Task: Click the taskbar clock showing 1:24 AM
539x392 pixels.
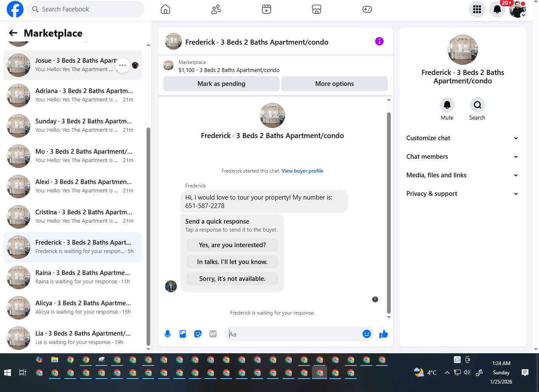Action: coord(501,373)
